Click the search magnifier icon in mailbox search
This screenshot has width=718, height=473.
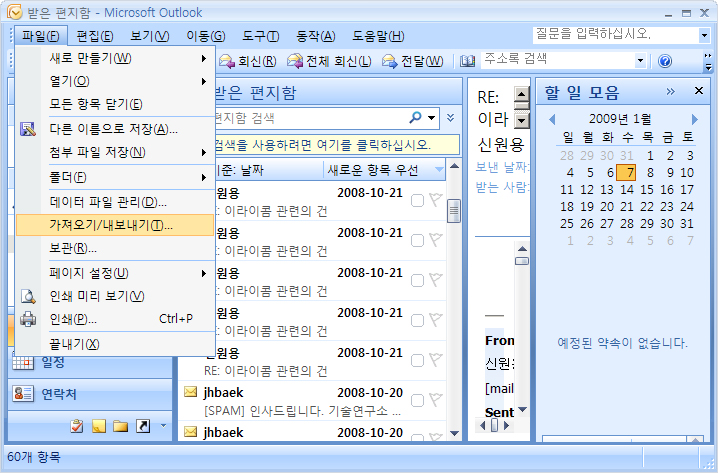pyautogui.click(x=415, y=118)
